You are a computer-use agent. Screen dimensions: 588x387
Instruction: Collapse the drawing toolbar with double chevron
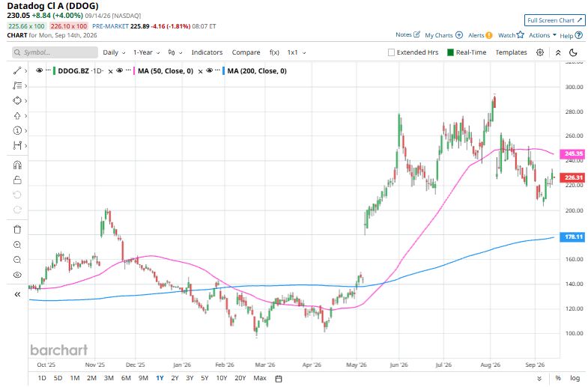click(17, 294)
